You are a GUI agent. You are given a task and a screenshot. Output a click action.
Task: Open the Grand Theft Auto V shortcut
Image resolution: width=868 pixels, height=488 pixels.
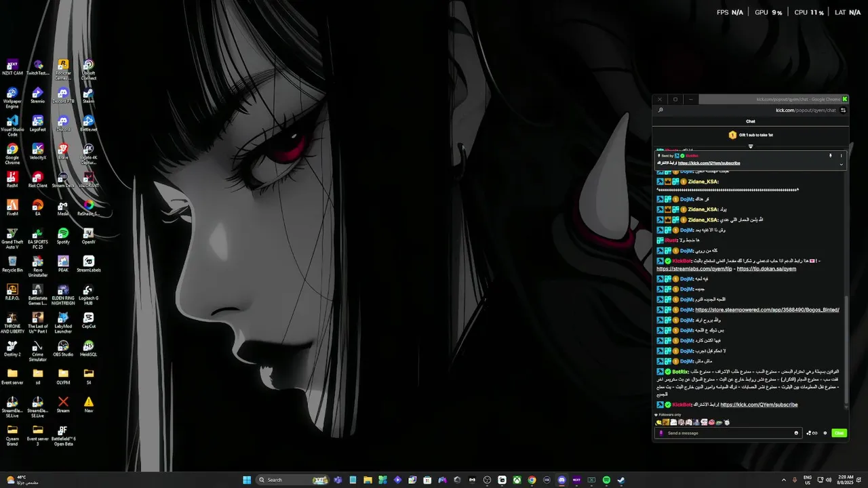[x=12, y=239]
